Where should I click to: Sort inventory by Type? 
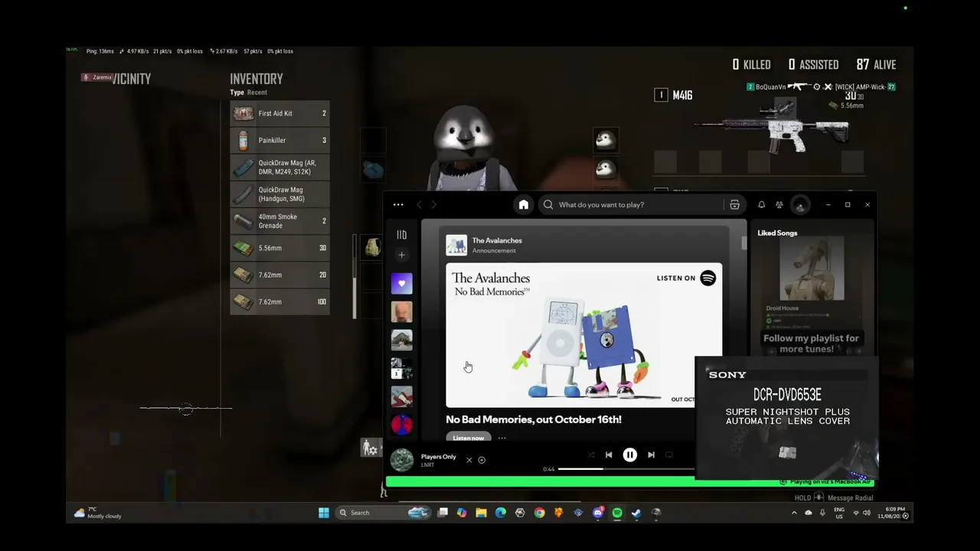coord(237,93)
